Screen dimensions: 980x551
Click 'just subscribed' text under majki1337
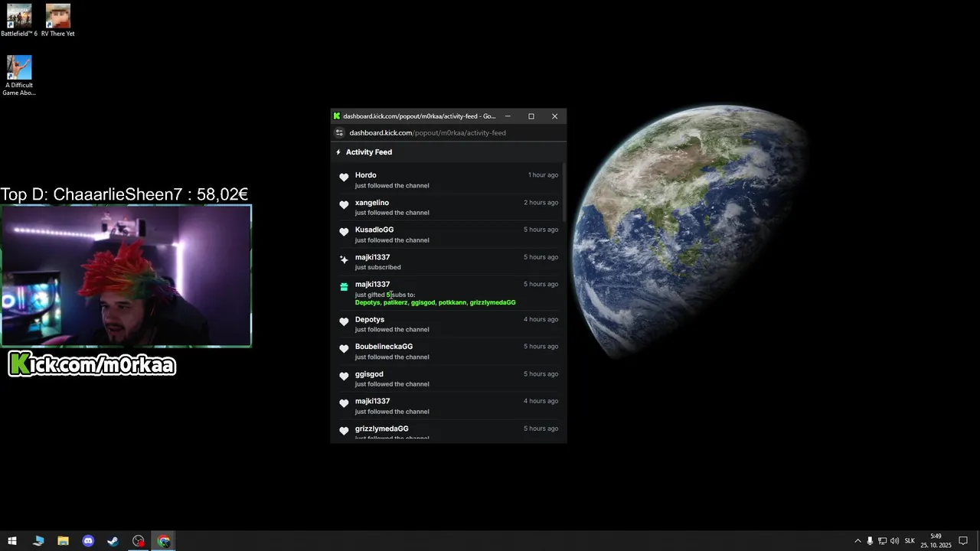point(377,267)
